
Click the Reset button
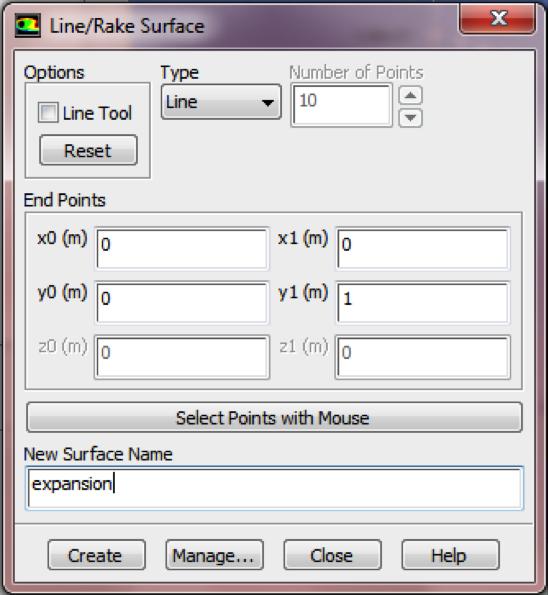[x=88, y=151]
